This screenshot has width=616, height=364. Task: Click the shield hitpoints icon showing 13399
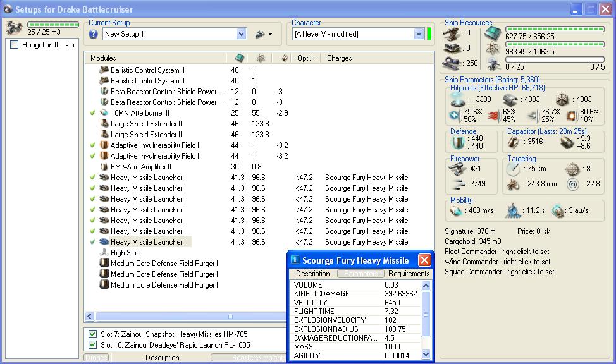tap(457, 99)
